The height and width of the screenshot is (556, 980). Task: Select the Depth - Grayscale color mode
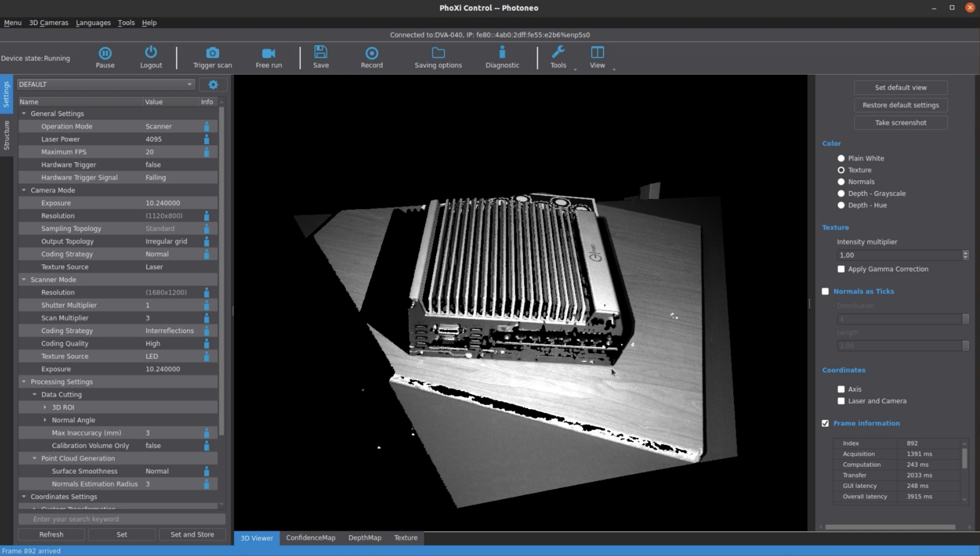point(840,194)
